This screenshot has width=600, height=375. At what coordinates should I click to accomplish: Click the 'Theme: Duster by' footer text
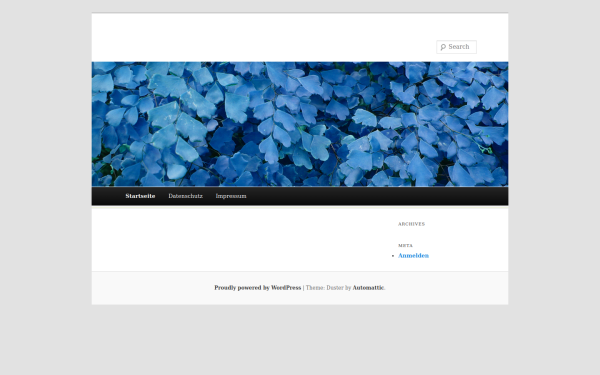(x=328, y=288)
